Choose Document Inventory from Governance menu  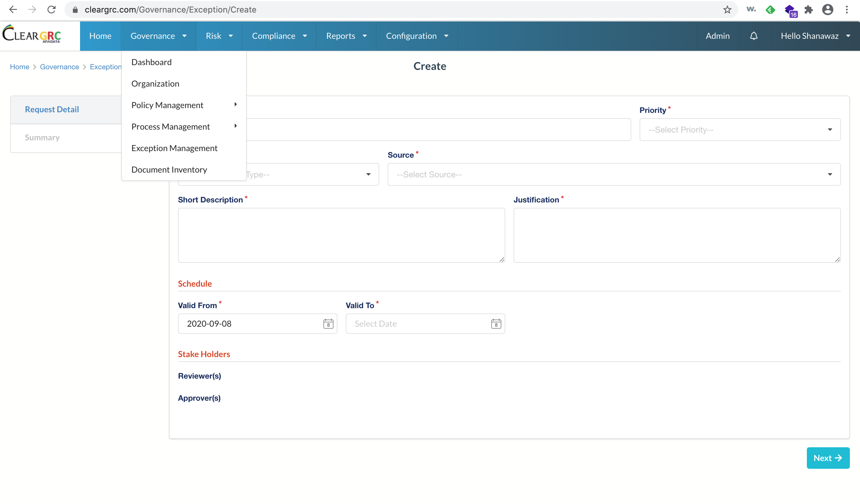169,170
